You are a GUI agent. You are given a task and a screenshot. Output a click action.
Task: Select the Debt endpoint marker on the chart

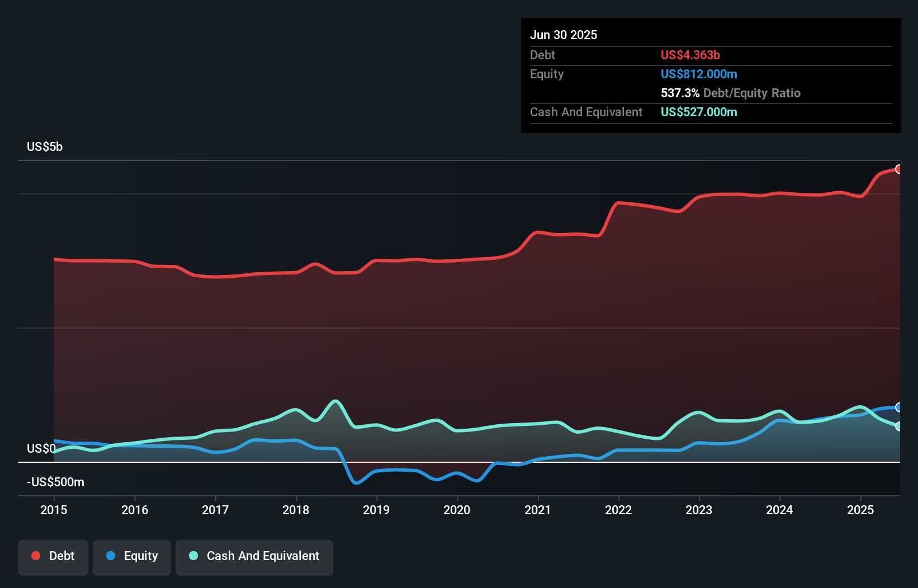(x=899, y=168)
